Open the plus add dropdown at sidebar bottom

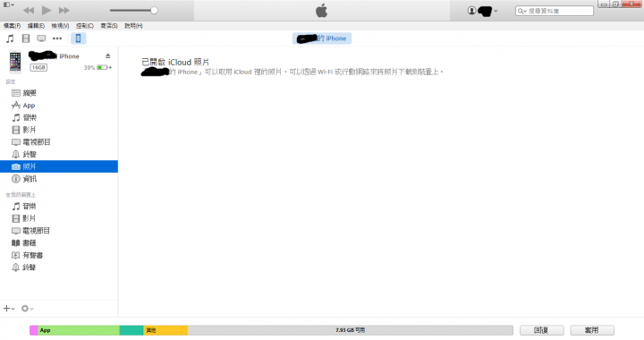pyautogui.click(x=9, y=309)
